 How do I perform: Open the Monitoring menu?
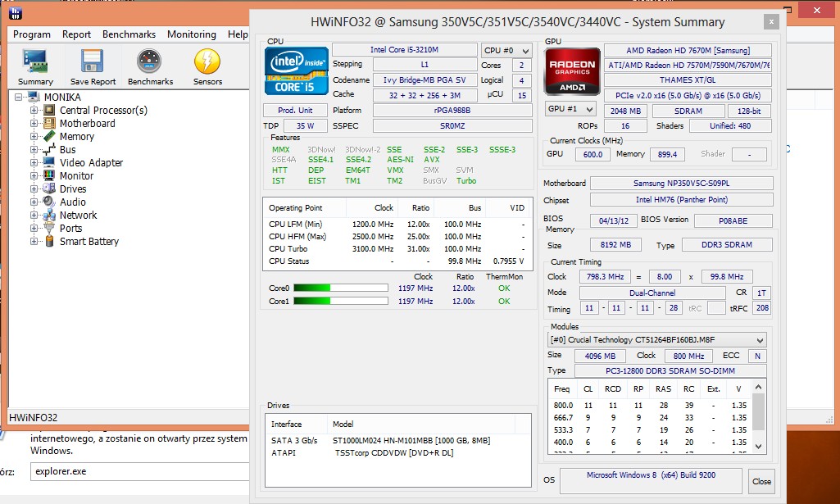pyautogui.click(x=192, y=34)
